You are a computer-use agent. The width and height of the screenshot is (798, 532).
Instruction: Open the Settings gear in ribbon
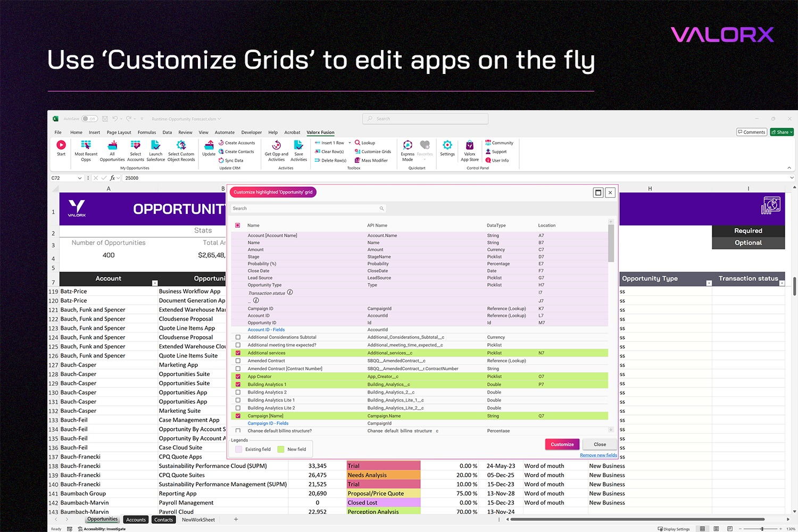(447, 145)
